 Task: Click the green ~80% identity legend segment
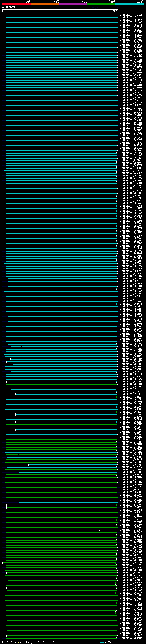[101, 4]
